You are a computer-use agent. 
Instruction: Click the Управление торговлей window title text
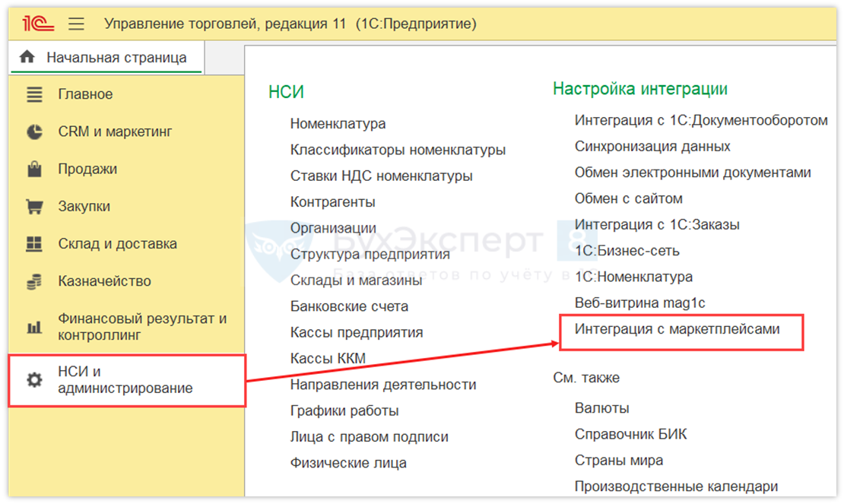(x=290, y=24)
